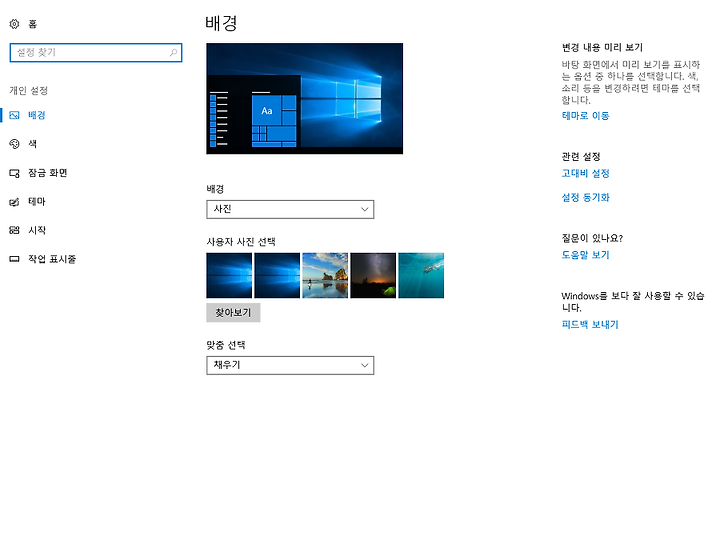The image size is (720, 540).
Task: Open the 배경 dropdown showing 사진
Action: (290, 209)
